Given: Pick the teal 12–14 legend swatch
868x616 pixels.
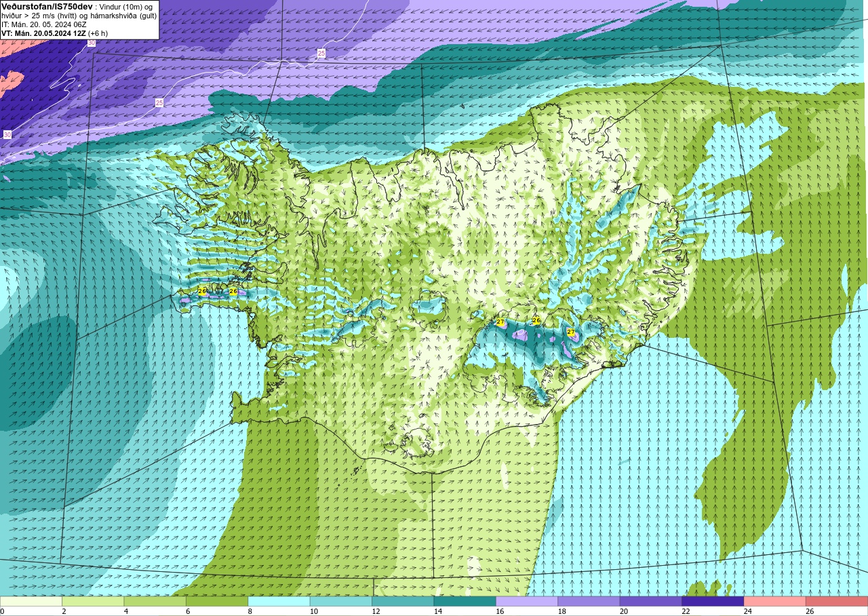Looking at the screenshot, I should pyautogui.click(x=403, y=601).
